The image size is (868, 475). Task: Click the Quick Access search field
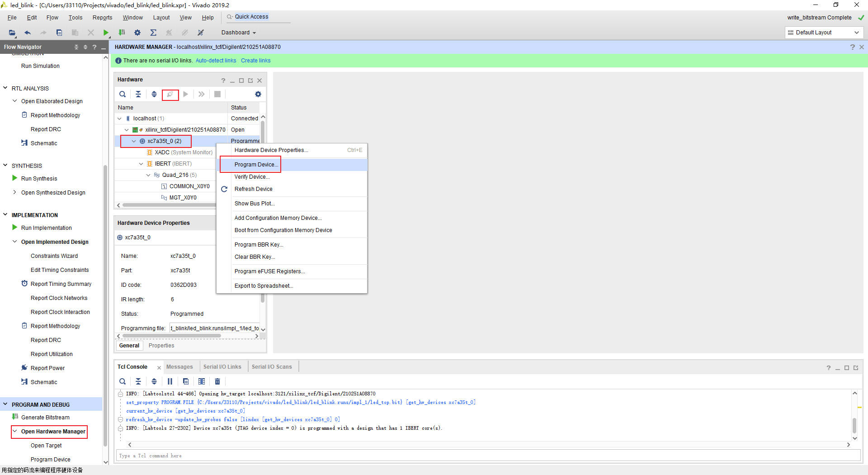pyautogui.click(x=258, y=17)
